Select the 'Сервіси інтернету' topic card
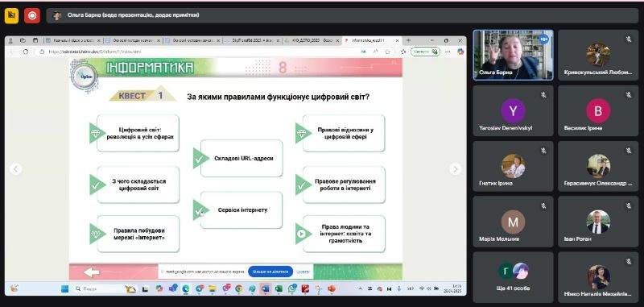Image resolution: width=644 pixels, height=307 pixels. click(x=242, y=210)
